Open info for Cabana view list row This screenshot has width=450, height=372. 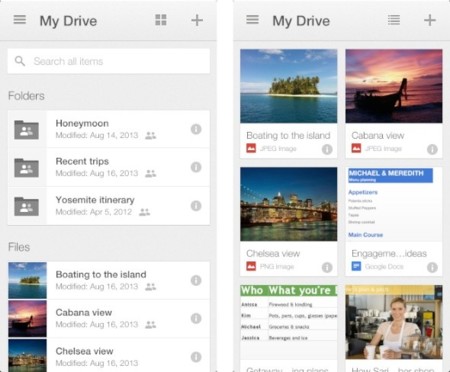[196, 318]
